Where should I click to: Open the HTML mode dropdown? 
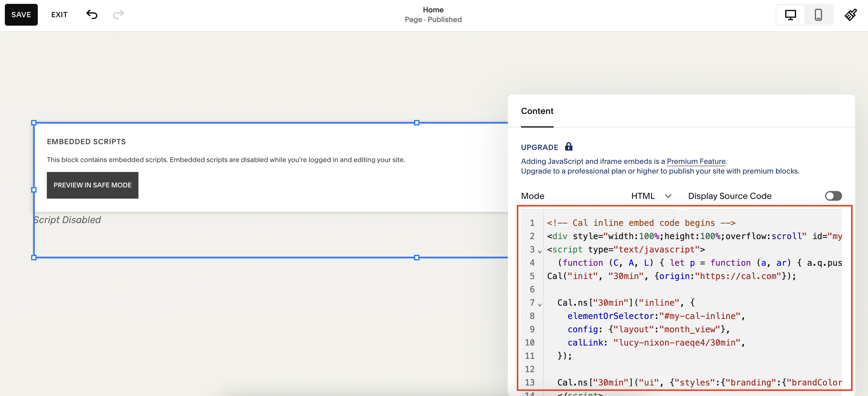[x=651, y=196]
